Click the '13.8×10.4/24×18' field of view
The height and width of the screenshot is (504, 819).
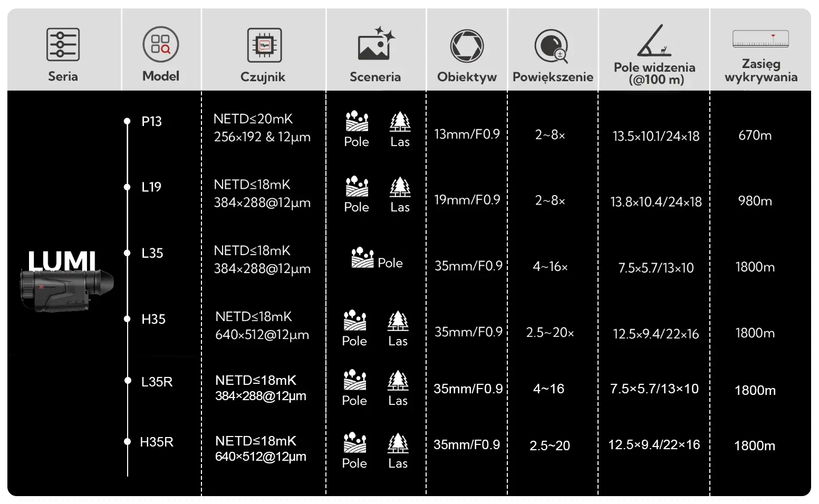tap(656, 202)
